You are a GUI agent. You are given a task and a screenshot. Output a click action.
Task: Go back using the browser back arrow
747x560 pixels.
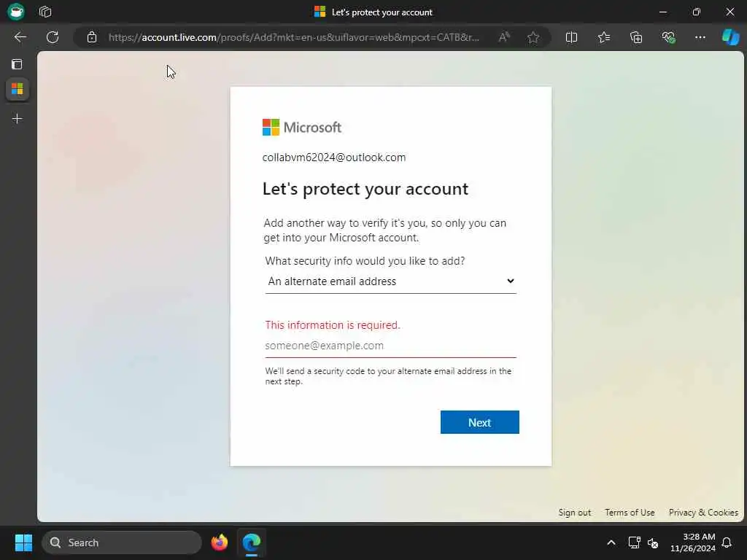click(x=20, y=37)
